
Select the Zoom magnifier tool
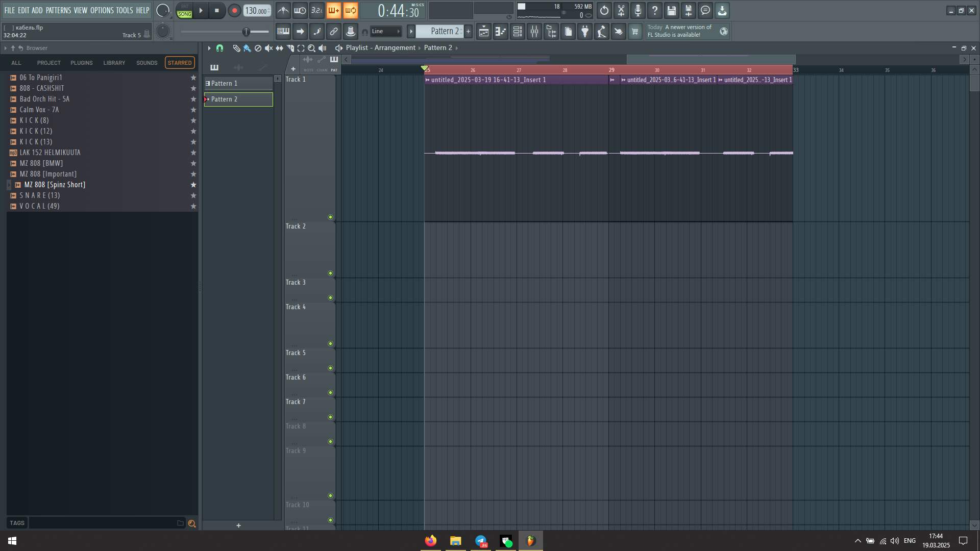(311, 48)
